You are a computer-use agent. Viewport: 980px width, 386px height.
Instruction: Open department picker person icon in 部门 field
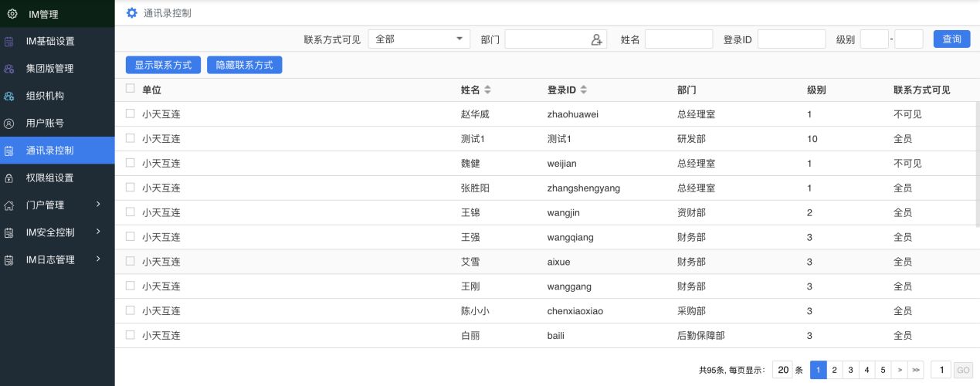(x=596, y=39)
